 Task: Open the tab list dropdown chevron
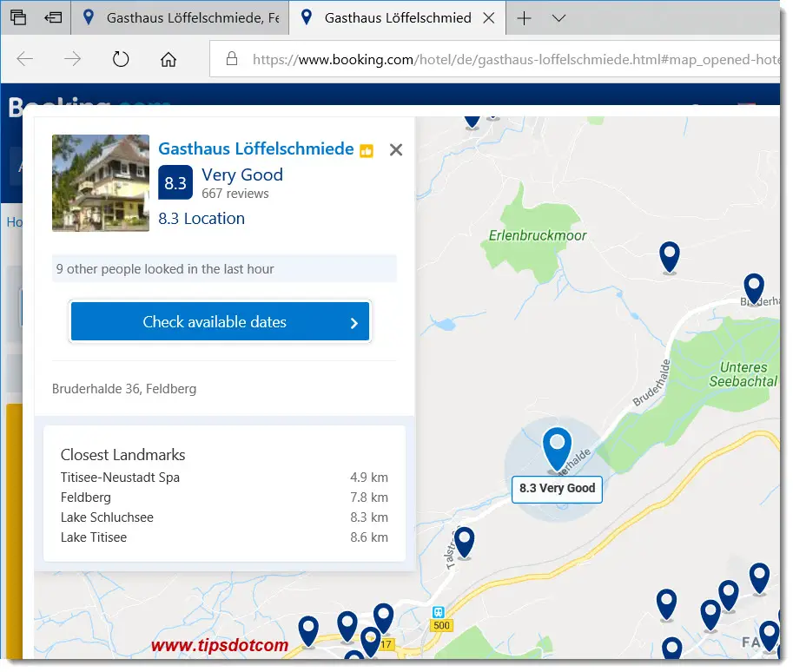tap(558, 17)
